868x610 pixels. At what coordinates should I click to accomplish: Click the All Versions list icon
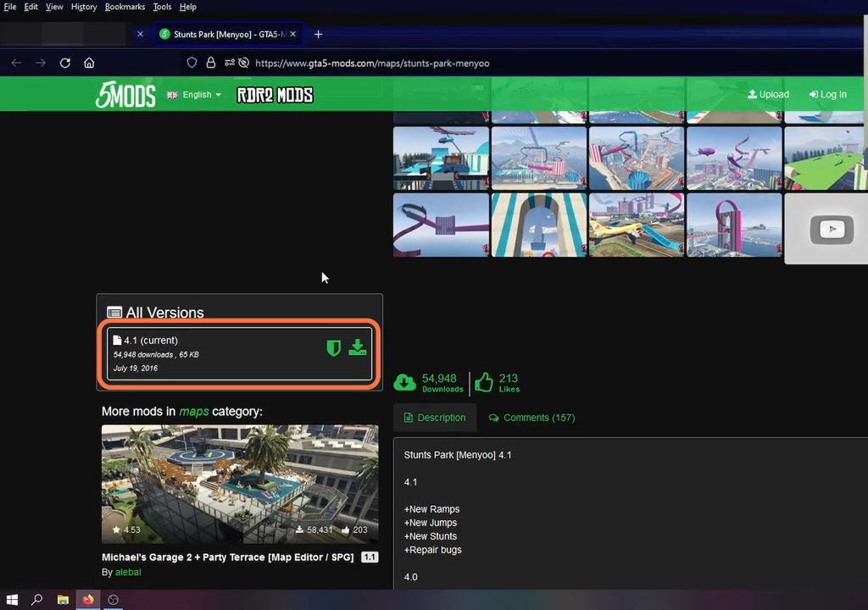click(114, 312)
